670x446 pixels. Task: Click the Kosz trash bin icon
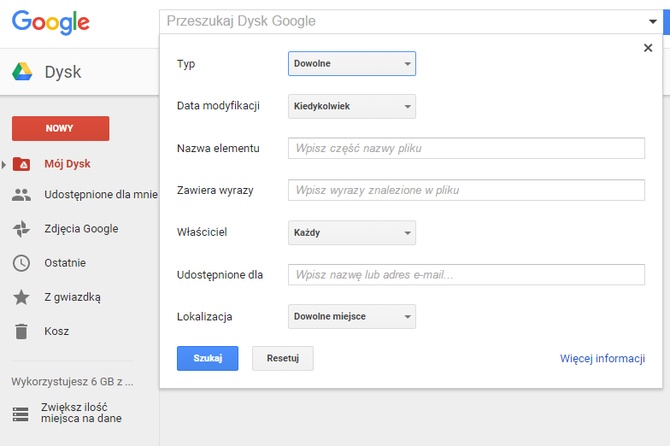tap(21, 331)
